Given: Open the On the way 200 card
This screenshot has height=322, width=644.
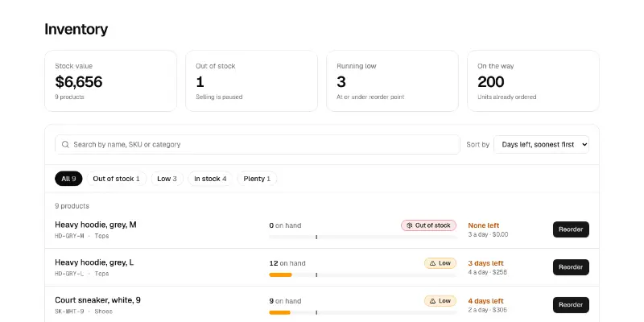Looking at the screenshot, I should (533, 81).
